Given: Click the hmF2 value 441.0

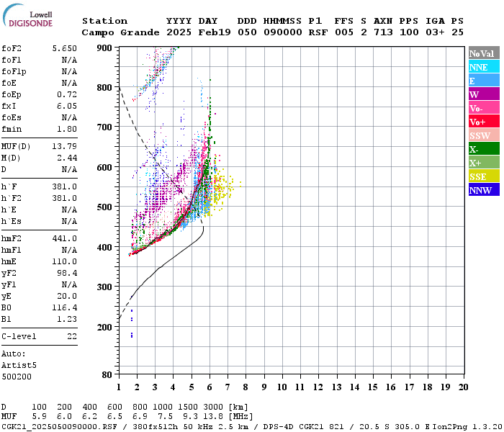Looking at the screenshot, I should tap(65, 238).
